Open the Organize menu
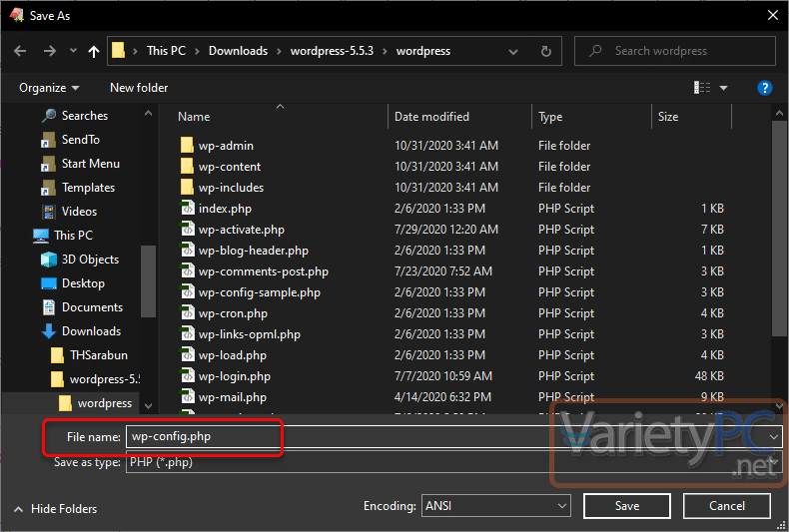 coord(49,88)
